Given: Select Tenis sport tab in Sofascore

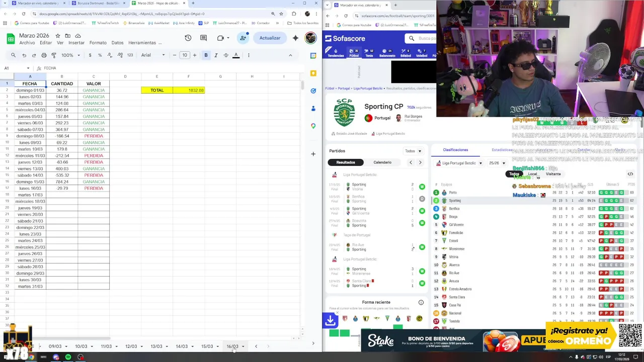Looking at the screenshot, I should [x=369, y=53].
